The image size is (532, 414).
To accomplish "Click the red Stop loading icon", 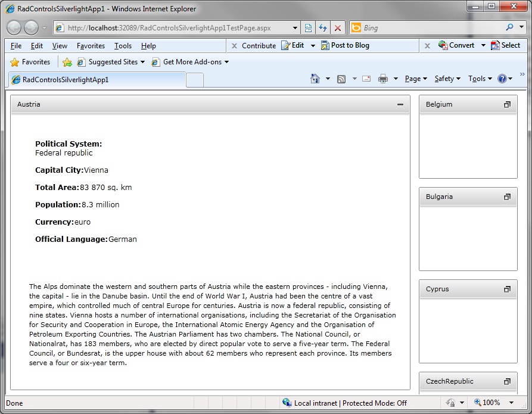I will pos(338,28).
